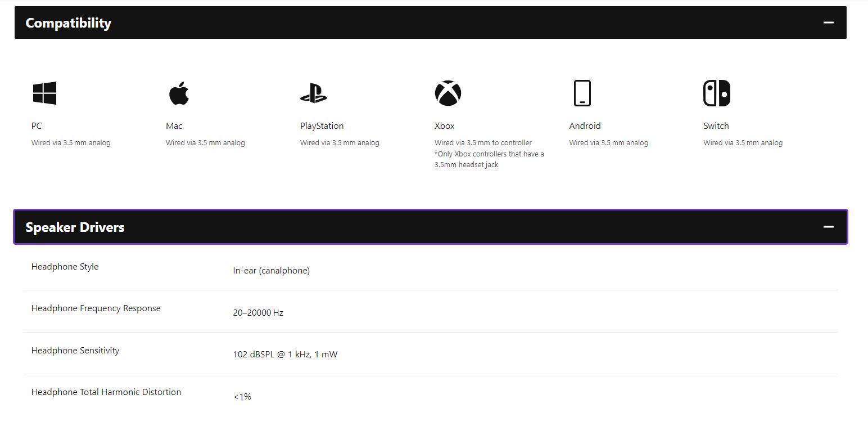Click 'Wired via 3.5 mm analog' under Android
Image resolution: width=868 pixels, height=435 pixels.
608,143
